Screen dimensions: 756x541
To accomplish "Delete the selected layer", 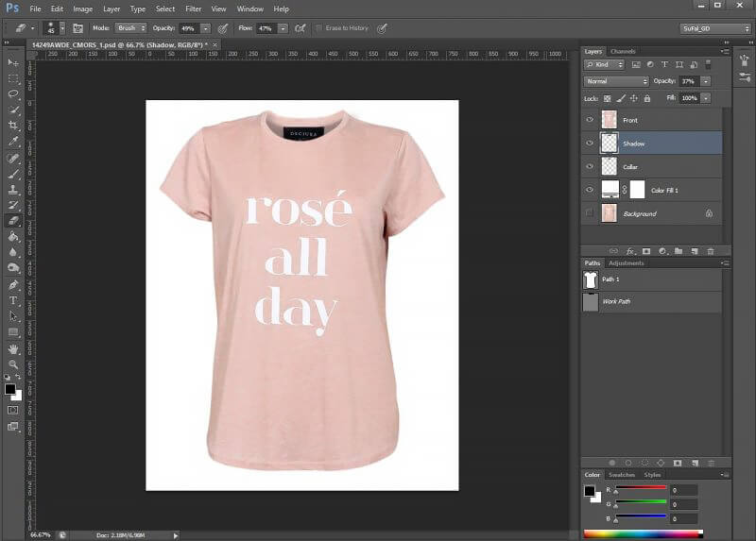I will click(711, 251).
